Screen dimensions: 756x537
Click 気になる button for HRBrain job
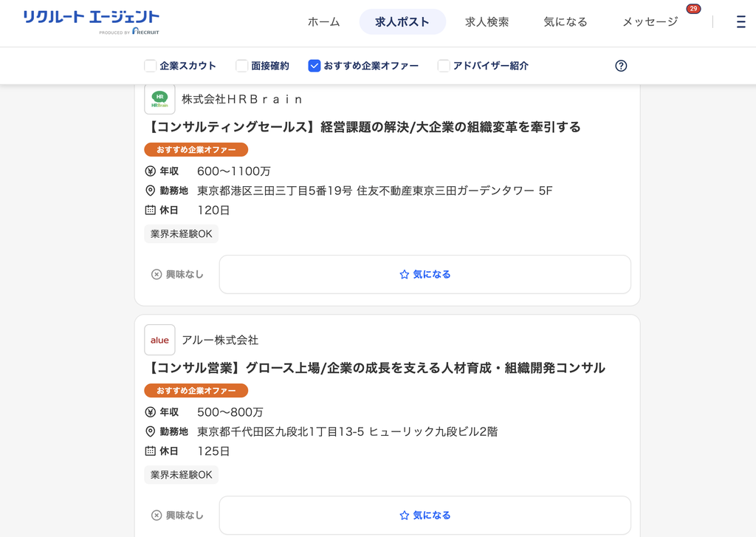pos(425,274)
